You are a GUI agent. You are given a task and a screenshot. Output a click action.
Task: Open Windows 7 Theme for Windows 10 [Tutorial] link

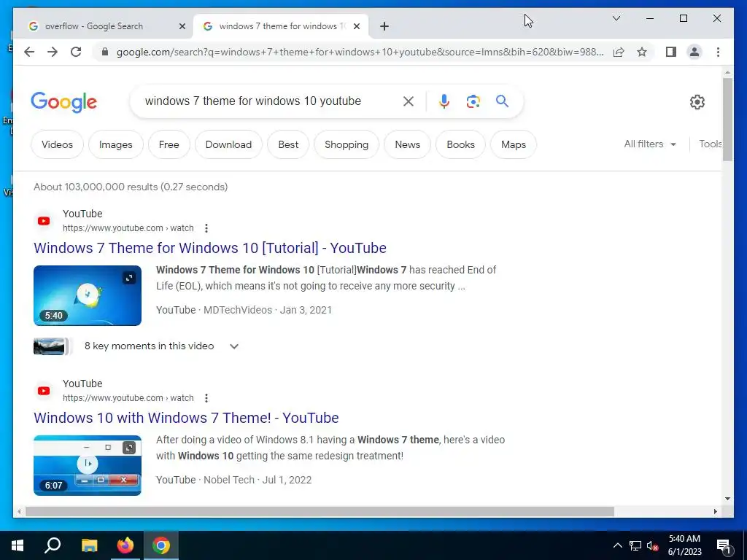click(210, 248)
